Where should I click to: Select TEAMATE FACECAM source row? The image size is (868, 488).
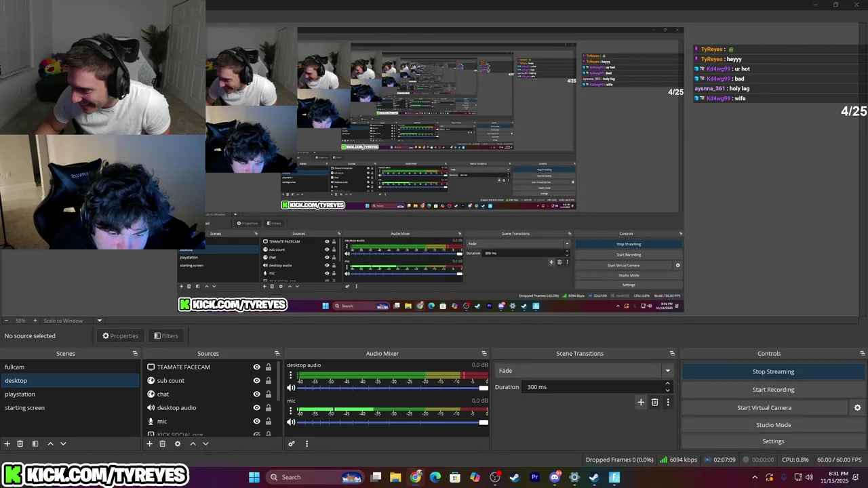209,367
